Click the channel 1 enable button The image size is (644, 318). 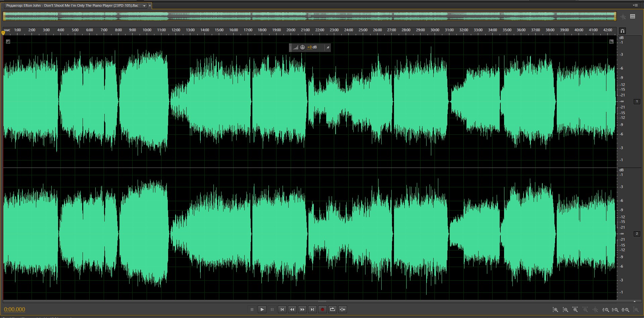click(637, 101)
